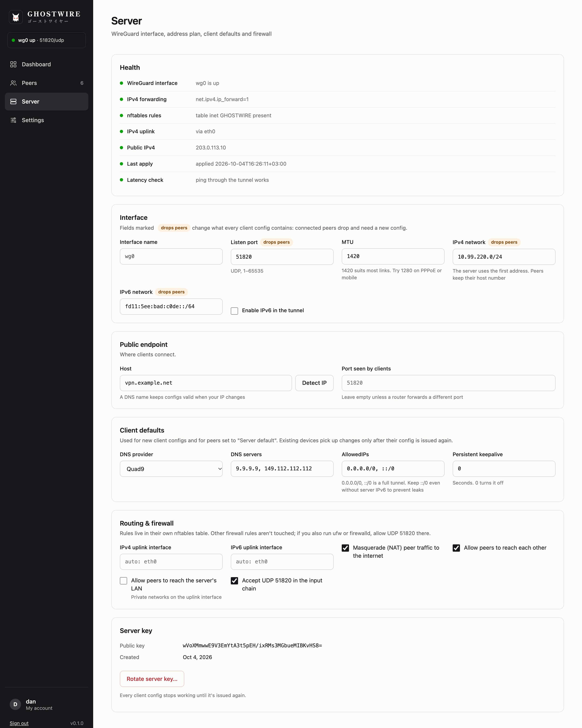Image resolution: width=582 pixels, height=728 pixels.
Task: Click the server public key value
Action: click(252, 645)
